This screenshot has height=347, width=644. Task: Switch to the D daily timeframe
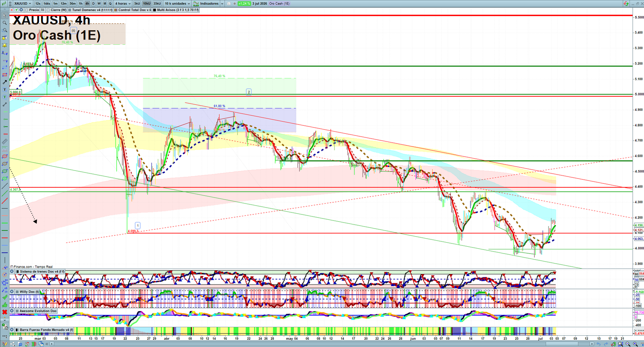click(x=93, y=3)
